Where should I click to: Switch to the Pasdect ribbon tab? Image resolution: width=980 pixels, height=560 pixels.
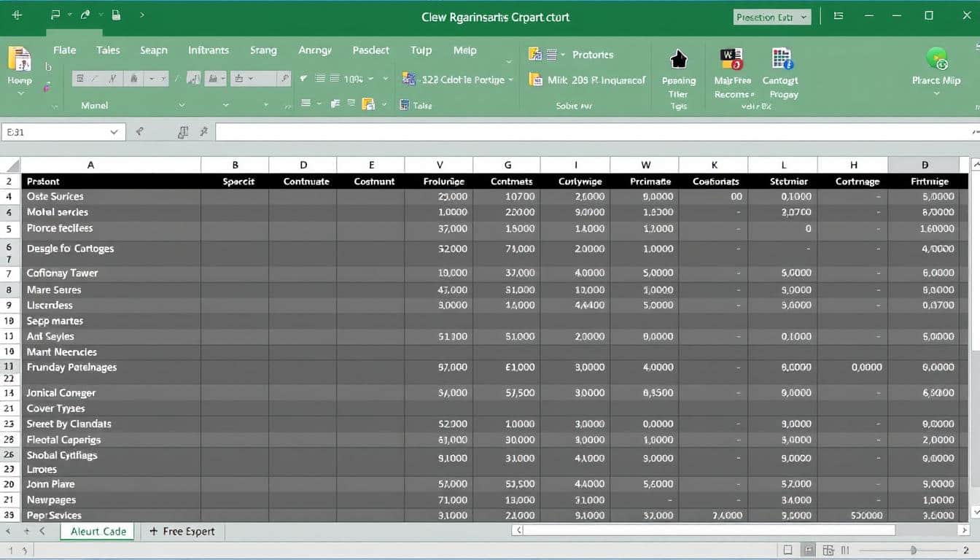[x=370, y=50]
